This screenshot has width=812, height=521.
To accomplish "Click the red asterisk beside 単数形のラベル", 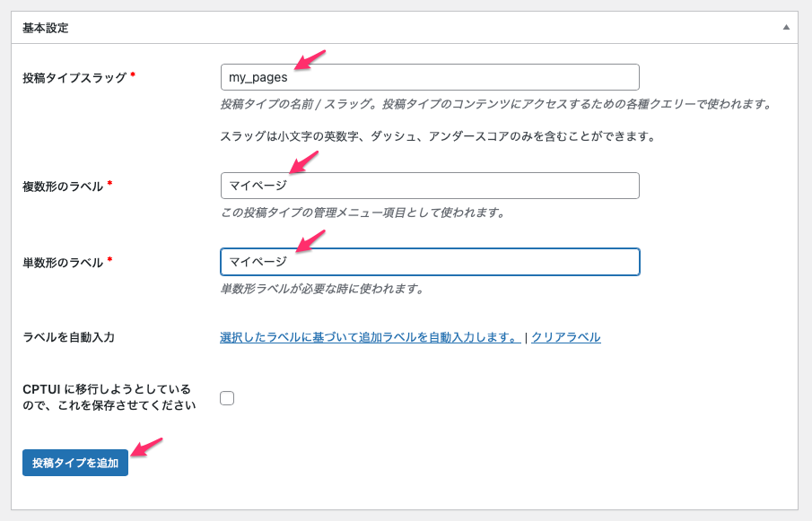I will pos(109,260).
